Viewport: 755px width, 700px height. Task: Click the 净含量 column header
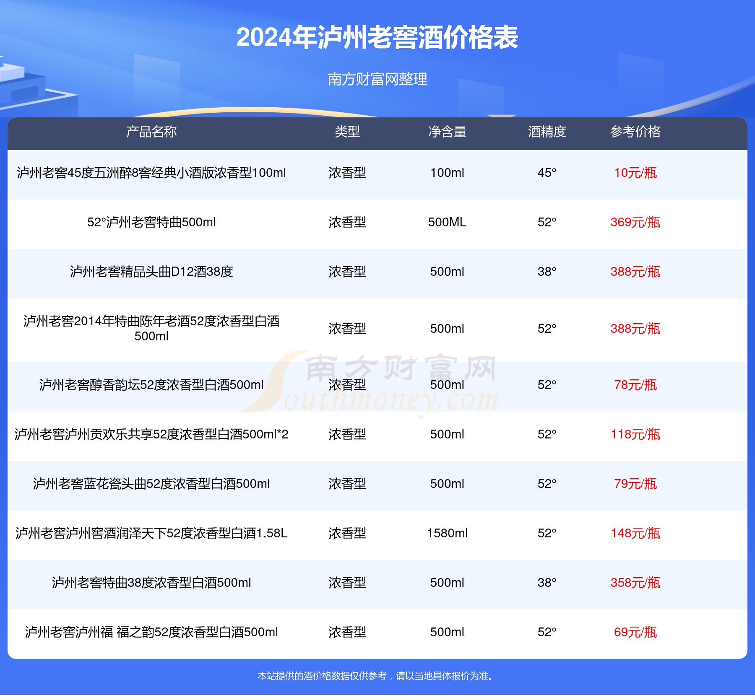click(447, 132)
